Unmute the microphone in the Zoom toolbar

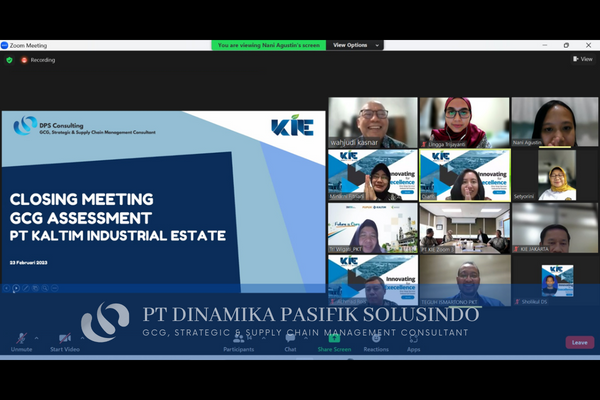click(21, 340)
